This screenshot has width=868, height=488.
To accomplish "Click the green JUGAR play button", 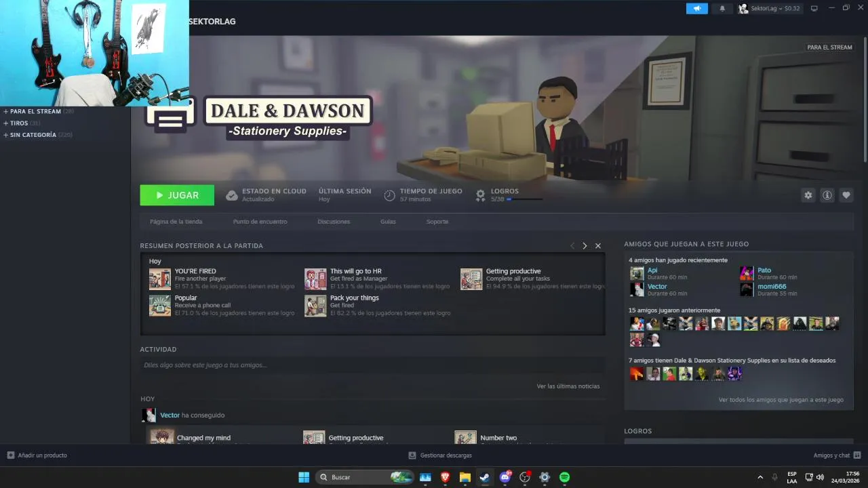I will [x=177, y=195].
